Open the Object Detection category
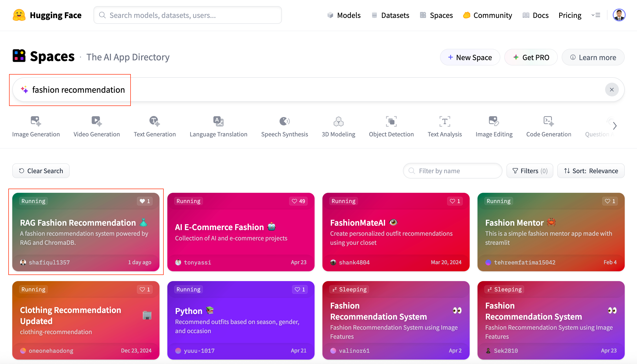The height and width of the screenshot is (364, 637). click(x=391, y=127)
